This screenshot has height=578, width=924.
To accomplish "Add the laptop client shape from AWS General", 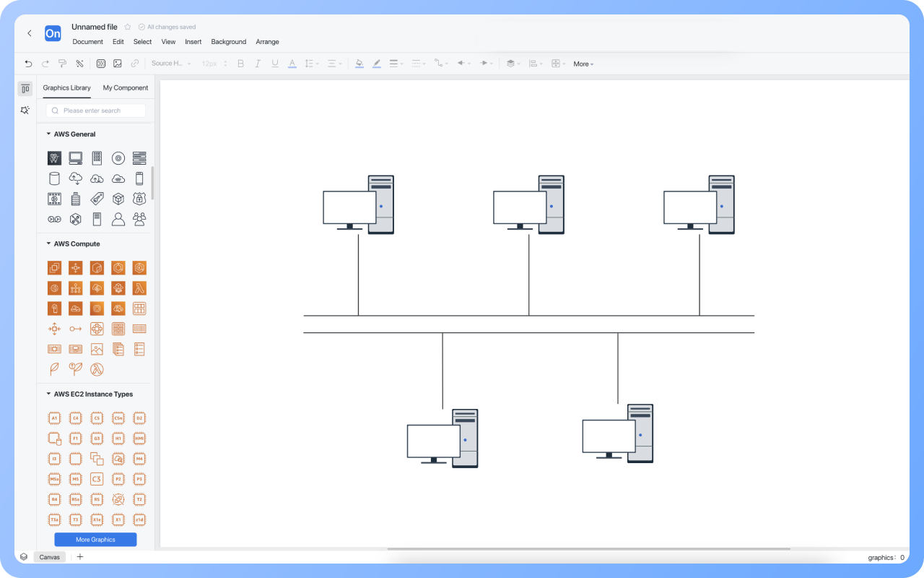I will 75,158.
